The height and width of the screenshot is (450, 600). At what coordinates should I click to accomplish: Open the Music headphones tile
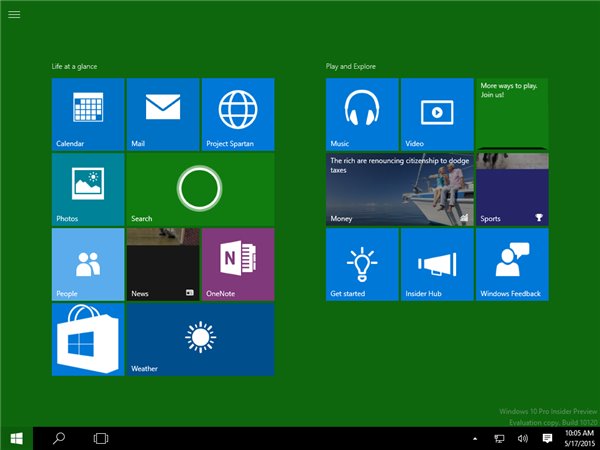tap(362, 114)
